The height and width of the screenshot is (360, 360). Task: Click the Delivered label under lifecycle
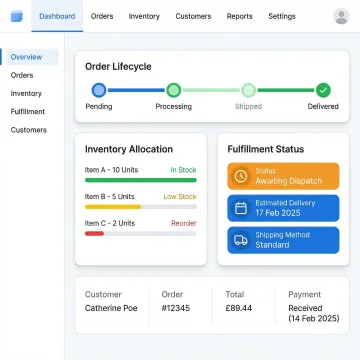(x=323, y=106)
